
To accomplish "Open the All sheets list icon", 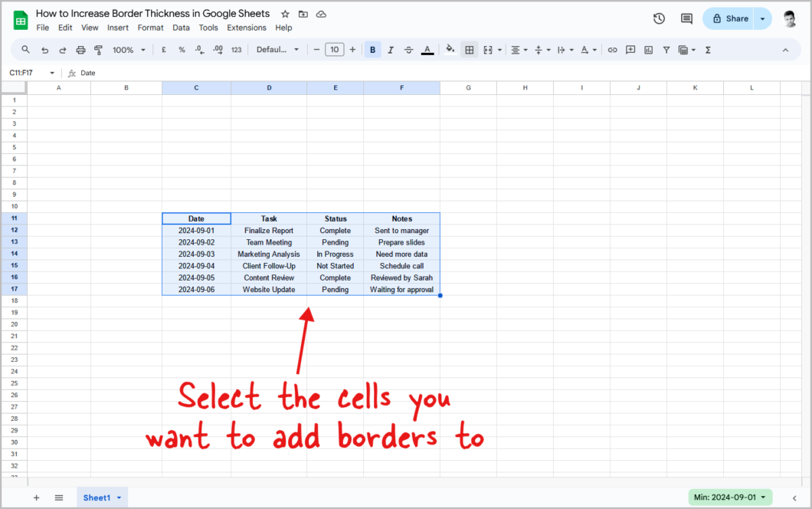I will click(x=59, y=498).
